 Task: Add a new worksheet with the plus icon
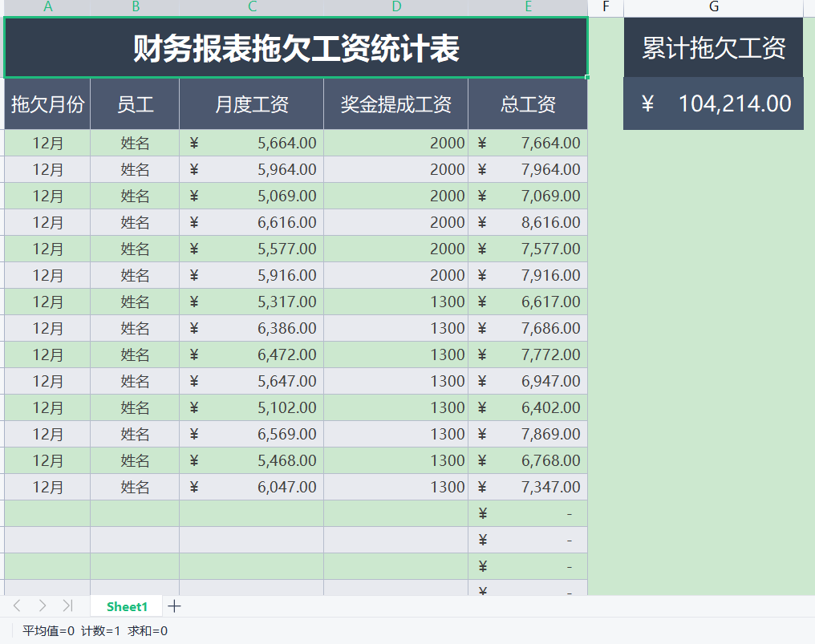(175, 606)
